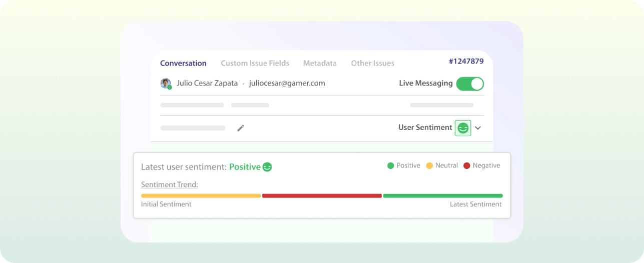Click the yellow segment of sentiment trend bar
This screenshot has width=644, height=263.
[201, 196]
